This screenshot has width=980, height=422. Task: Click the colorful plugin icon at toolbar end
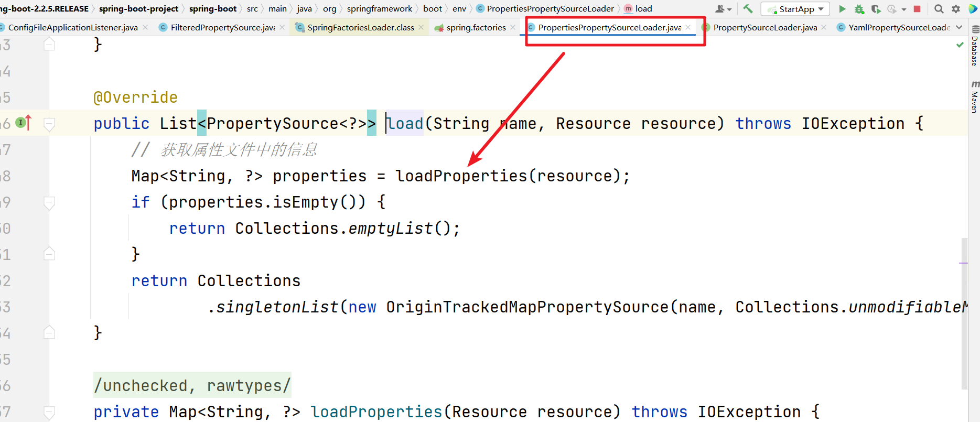pos(973,9)
